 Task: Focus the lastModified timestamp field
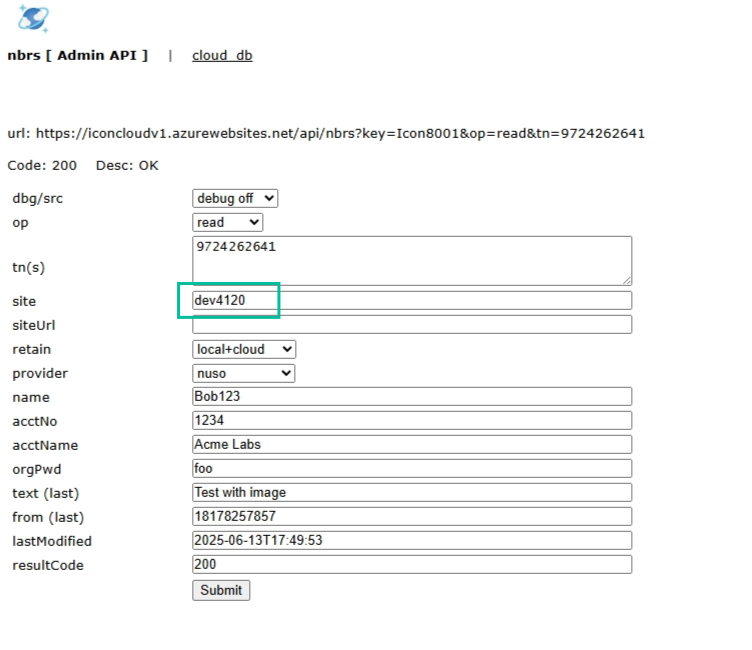[411, 540]
